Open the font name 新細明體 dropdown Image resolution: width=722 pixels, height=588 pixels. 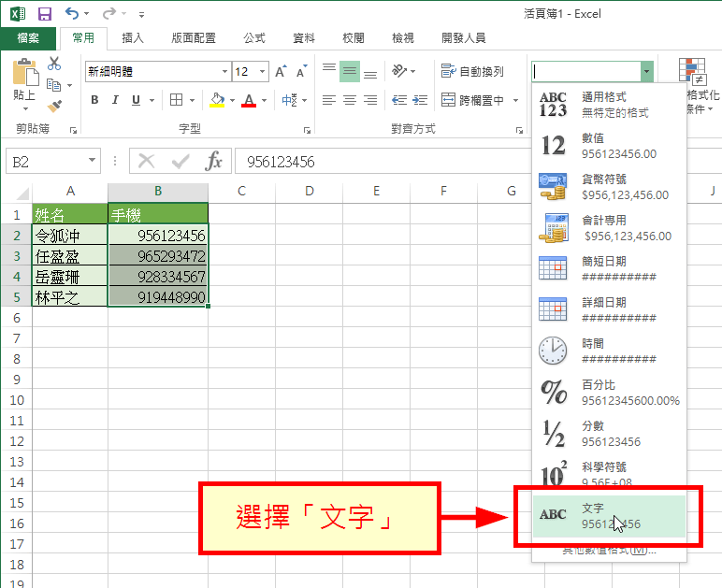coord(224,71)
